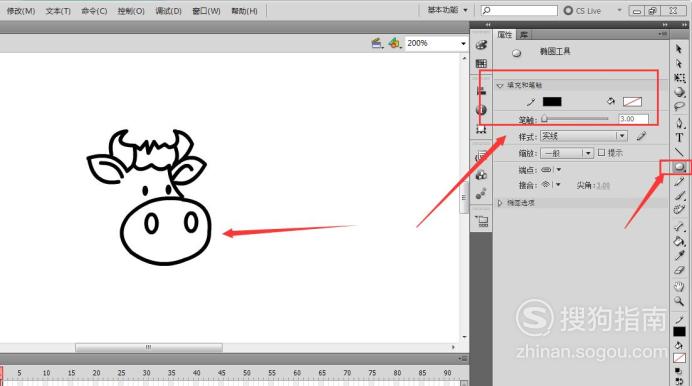692x386 pixels.
Task: Enable the 提示 stroke hinting checkbox
Action: point(601,153)
